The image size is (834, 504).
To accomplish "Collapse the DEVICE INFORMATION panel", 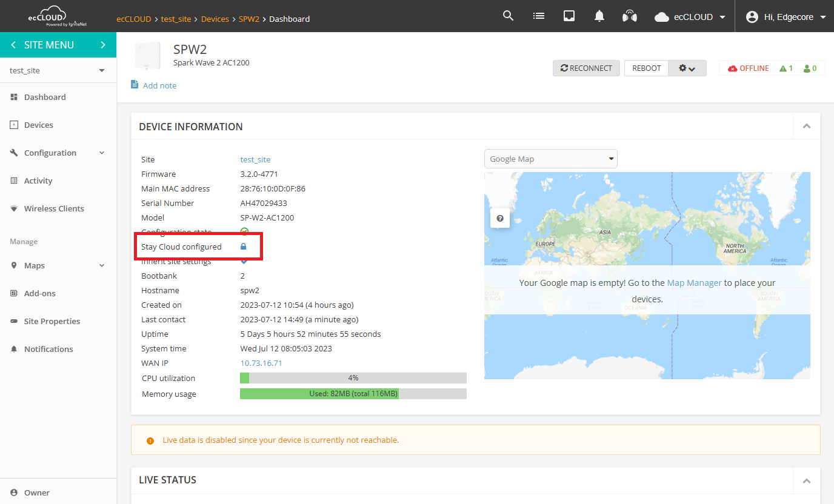I will tap(807, 126).
